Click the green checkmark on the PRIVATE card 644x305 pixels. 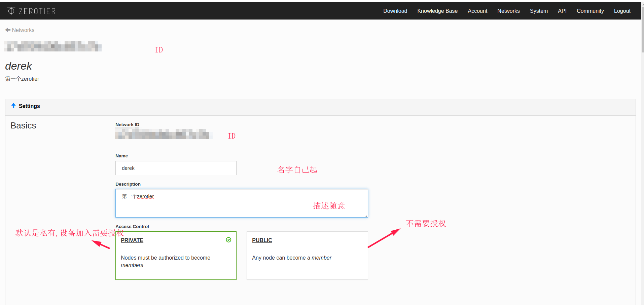pyautogui.click(x=228, y=240)
